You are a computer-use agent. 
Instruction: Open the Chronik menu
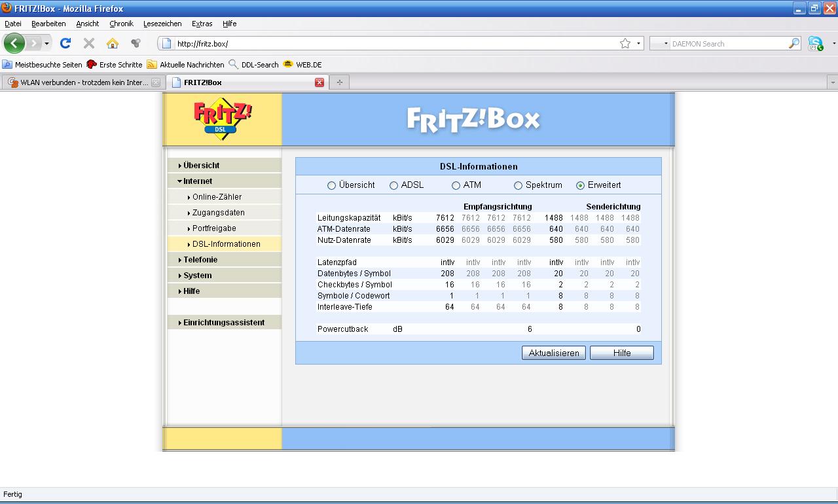point(121,24)
